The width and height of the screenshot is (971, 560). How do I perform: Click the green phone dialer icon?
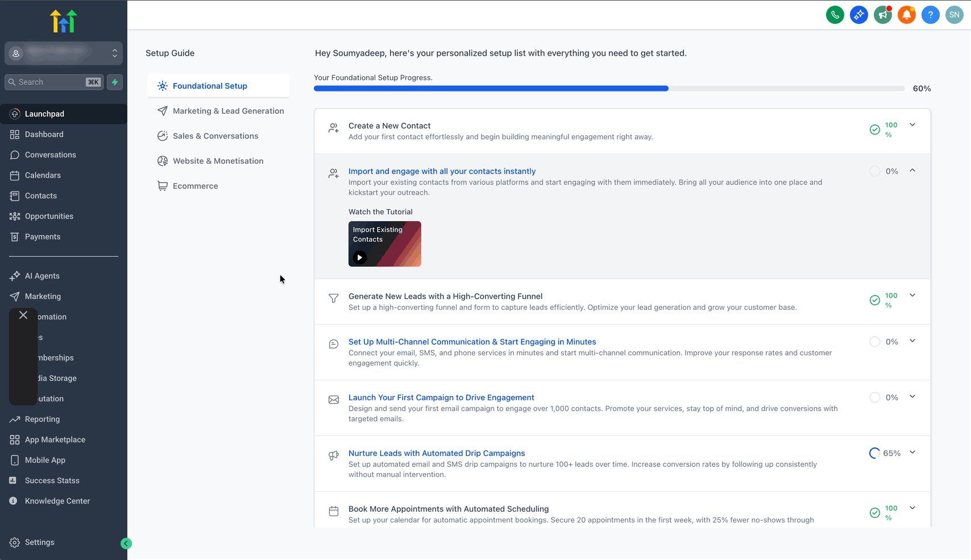pos(835,15)
